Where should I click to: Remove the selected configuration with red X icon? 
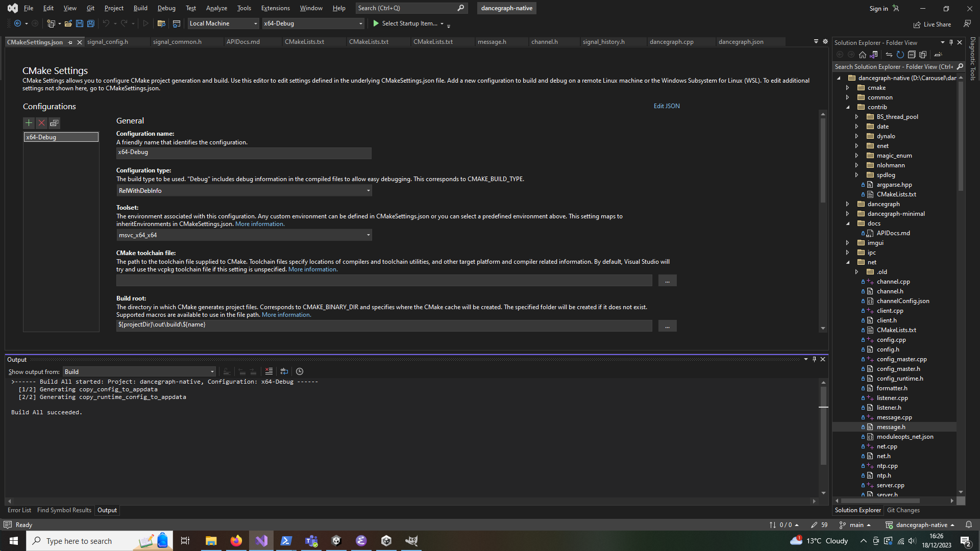(x=41, y=123)
